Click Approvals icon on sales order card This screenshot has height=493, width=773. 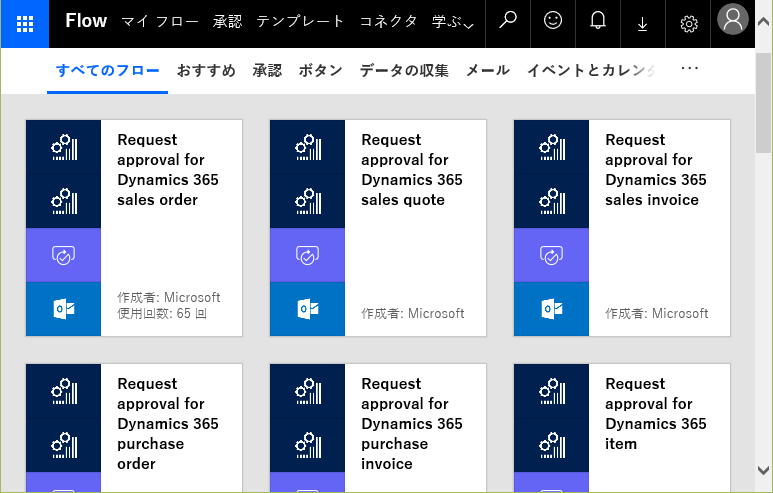[64, 255]
